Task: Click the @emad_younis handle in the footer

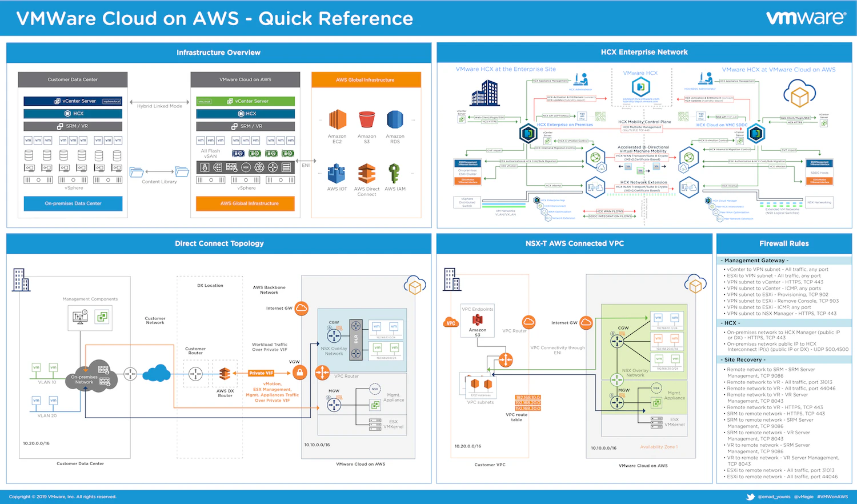Action: click(774, 497)
